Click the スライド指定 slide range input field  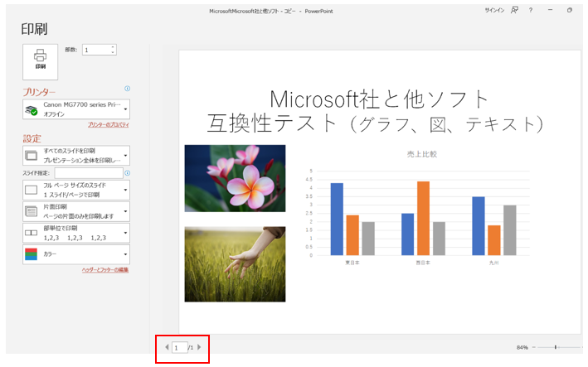[88, 173]
